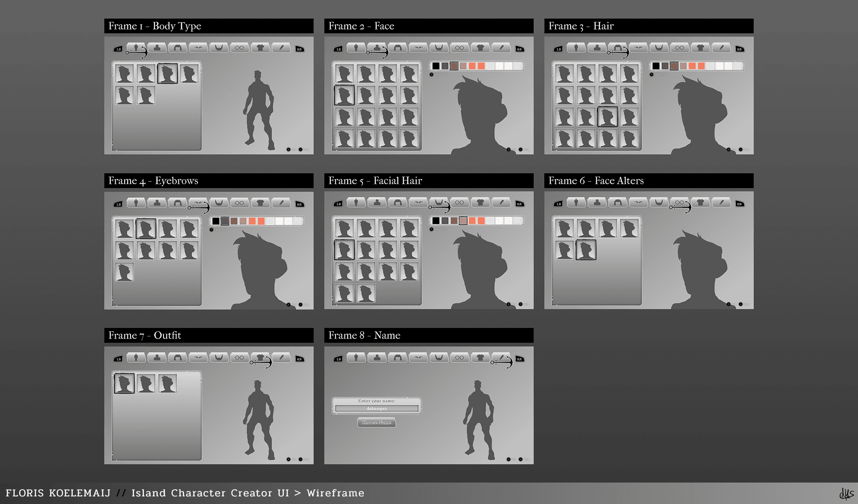Pick the first coral swatch in Frame 2

pyautogui.click(x=472, y=66)
